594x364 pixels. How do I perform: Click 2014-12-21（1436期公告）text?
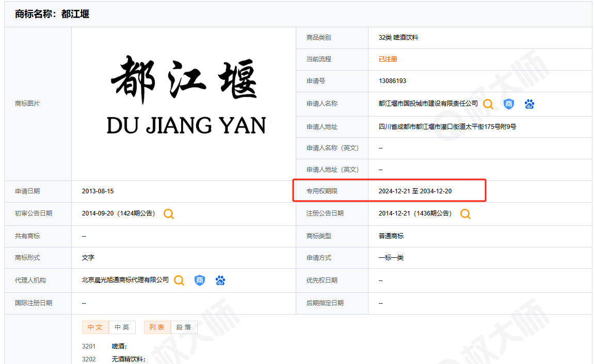tap(416, 213)
